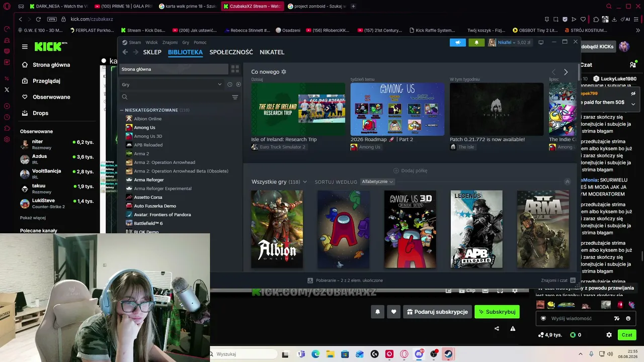Open niter's followed channel
The height and width of the screenshot is (362, 644).
tap(58, 144)
